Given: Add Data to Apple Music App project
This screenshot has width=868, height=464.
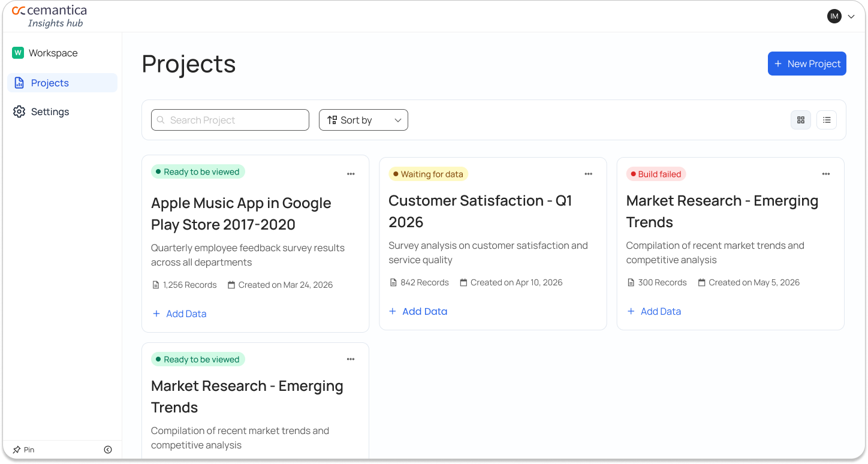Looking at the screenshot, I should click(179, 314).
